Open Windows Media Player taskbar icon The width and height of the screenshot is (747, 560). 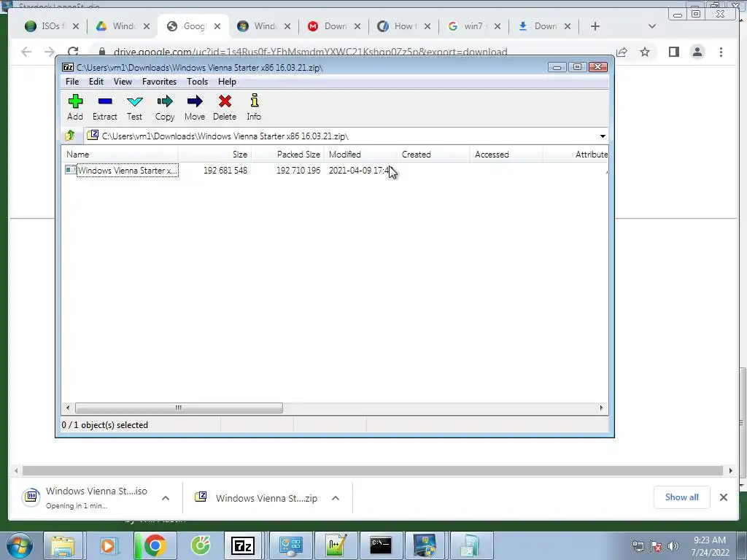coord(108,545)
